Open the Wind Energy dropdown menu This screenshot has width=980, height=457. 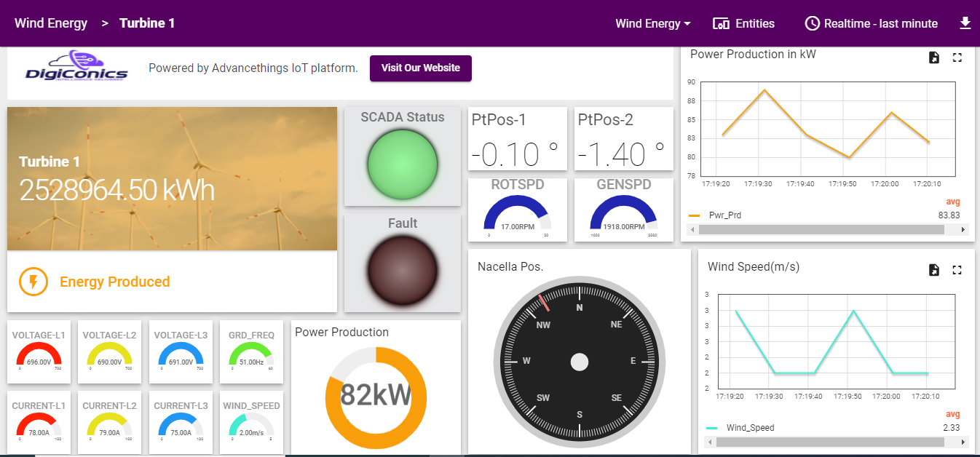653,23
